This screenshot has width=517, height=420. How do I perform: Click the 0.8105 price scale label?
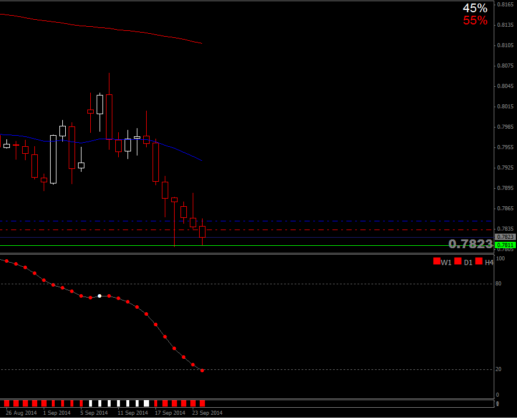[505, 45]
